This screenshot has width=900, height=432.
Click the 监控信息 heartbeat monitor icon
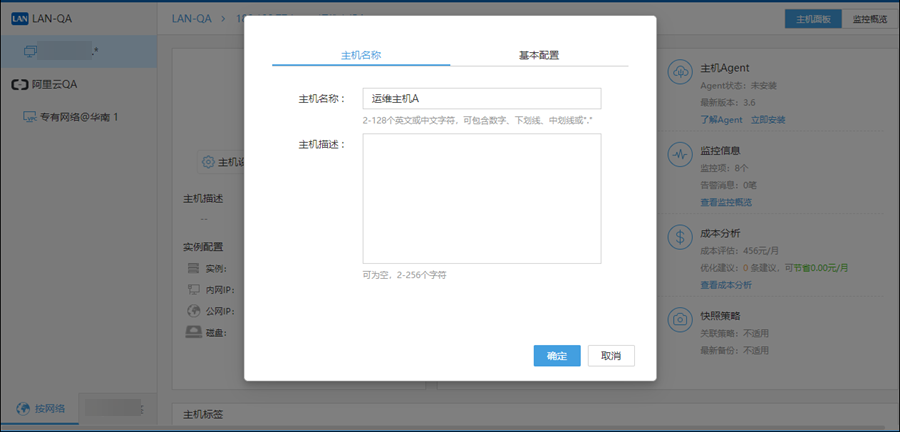(680, 156)
